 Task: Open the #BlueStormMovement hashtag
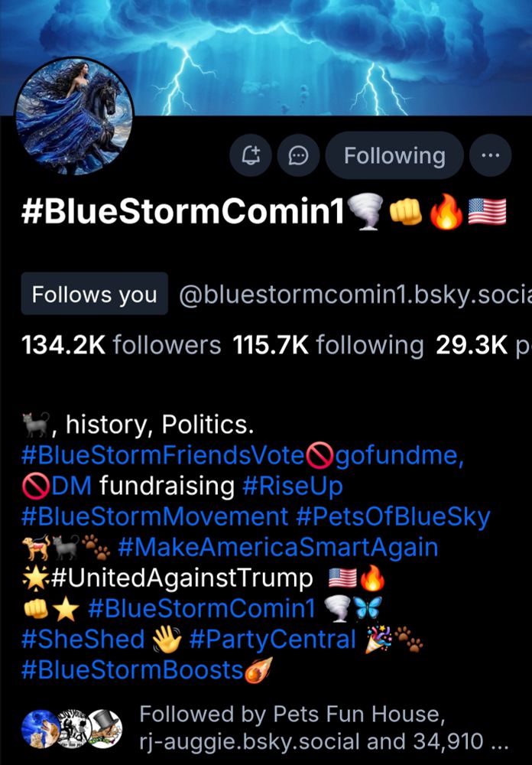click(154, 516)
